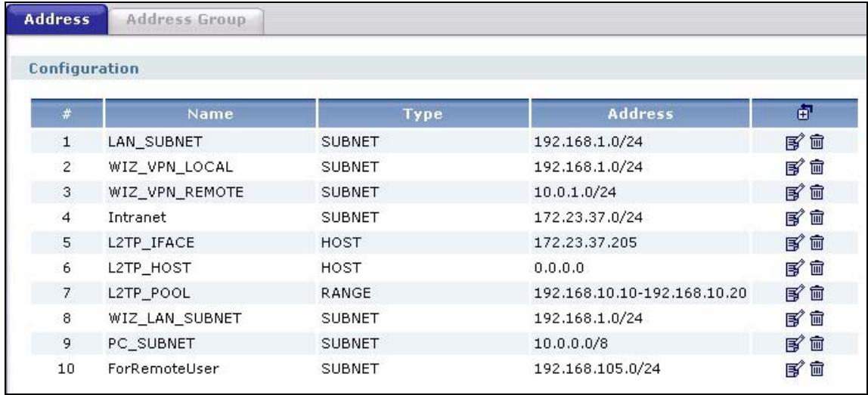Screen dimensions: 868x395
Task: Click the Type column header
Action: pyautogui.click(x=423, y=114)
